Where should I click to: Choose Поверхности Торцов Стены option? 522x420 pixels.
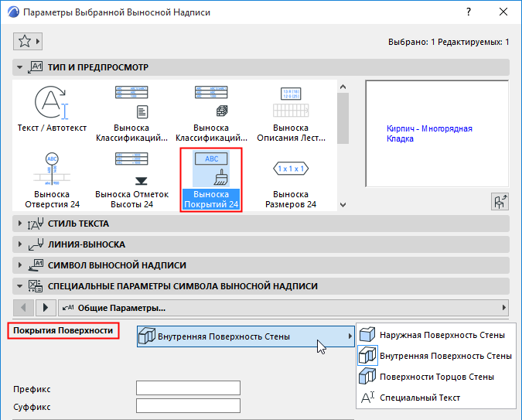pyautogui.click(x=436, y=377)
